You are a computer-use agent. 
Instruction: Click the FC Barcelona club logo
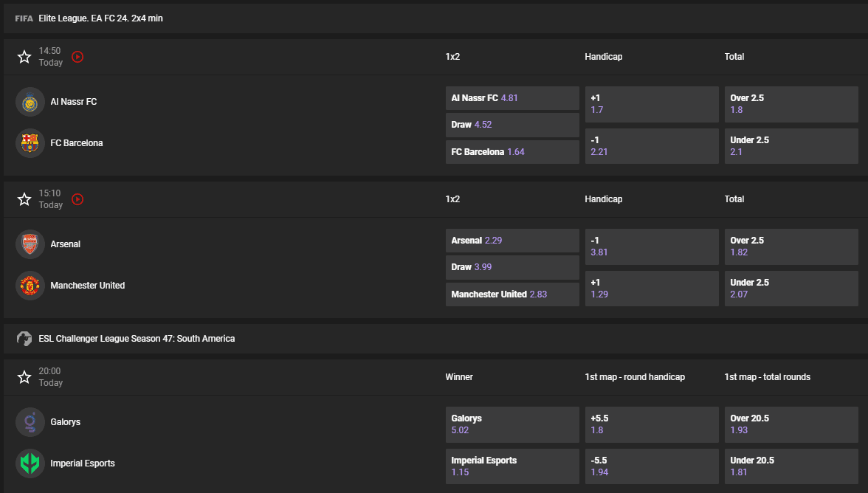[x=30, y=143]
